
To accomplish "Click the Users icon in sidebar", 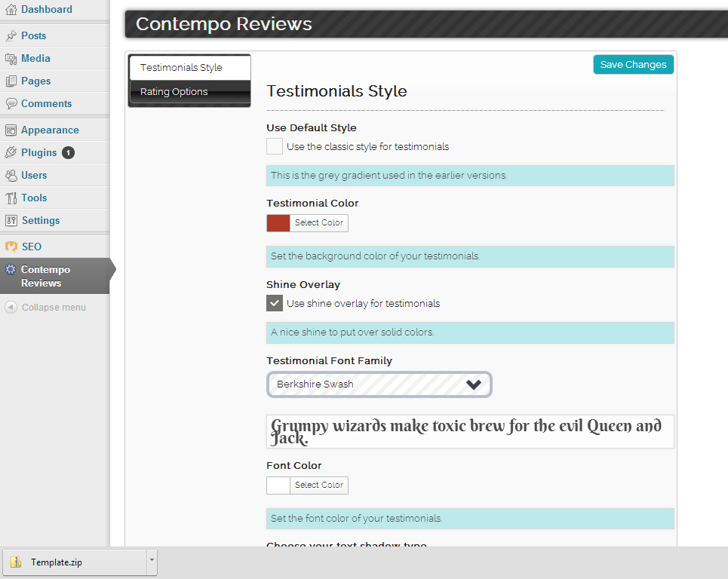I will (11, 176).
